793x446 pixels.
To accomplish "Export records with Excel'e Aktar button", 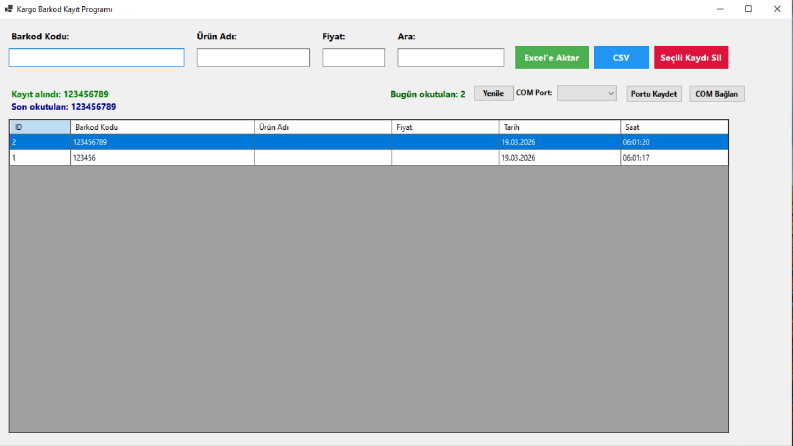I will (x=552, y=58).
